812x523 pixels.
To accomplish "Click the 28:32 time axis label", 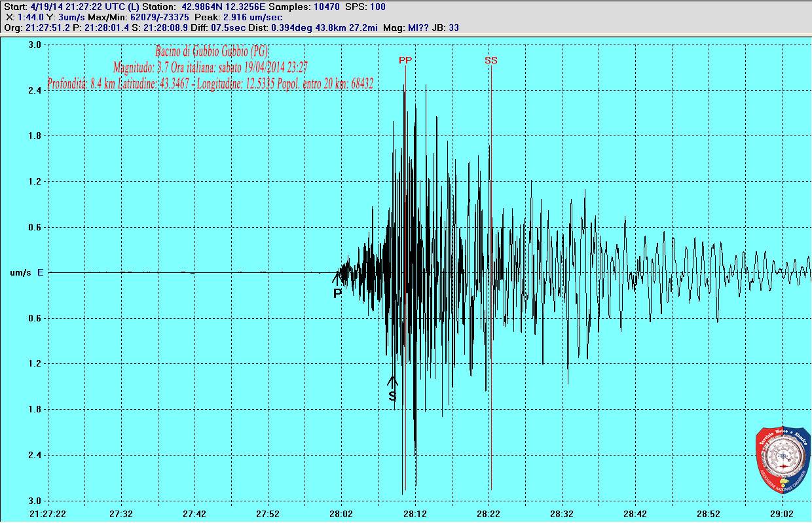I will [561, 514].
